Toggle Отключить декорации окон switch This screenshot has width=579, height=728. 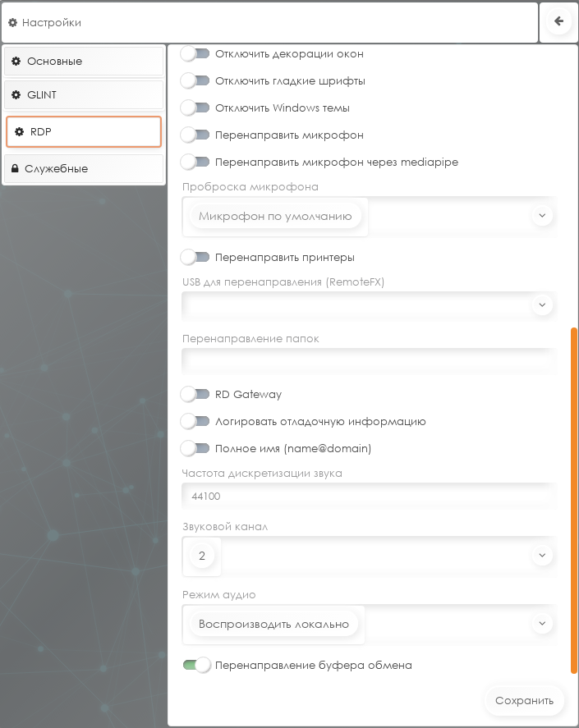(x=195, y=54)
